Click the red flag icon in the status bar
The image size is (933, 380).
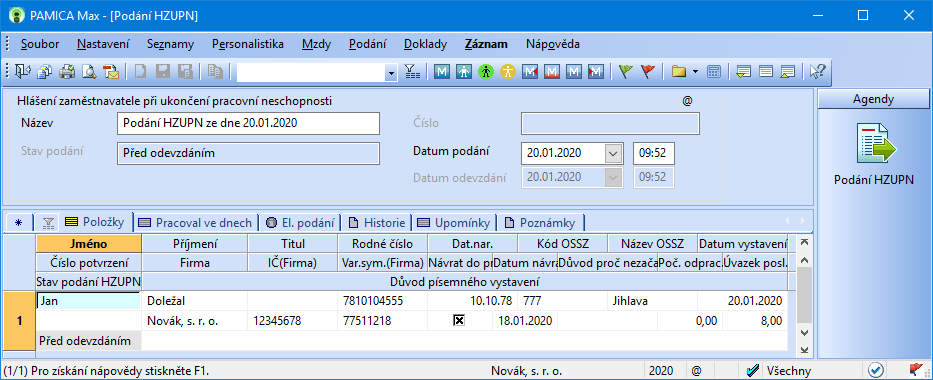click(916, 370)
